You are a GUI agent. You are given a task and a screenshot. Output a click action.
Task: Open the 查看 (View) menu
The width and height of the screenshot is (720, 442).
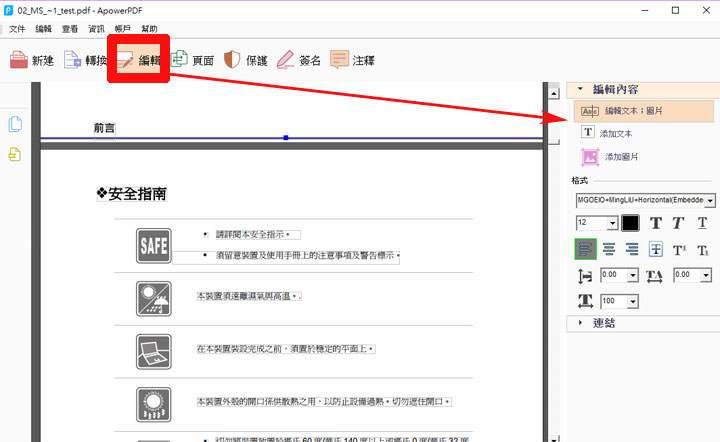70,29
